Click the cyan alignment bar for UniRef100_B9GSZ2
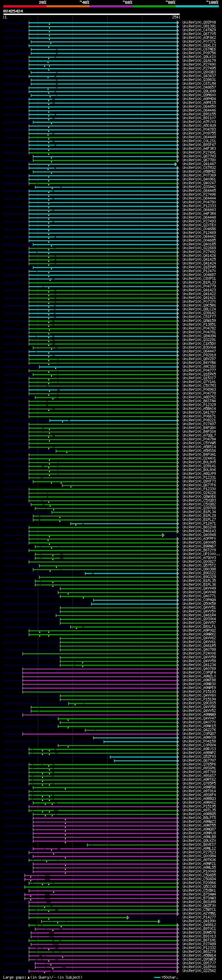The image size is (222, 980). (x=131, y=573)
